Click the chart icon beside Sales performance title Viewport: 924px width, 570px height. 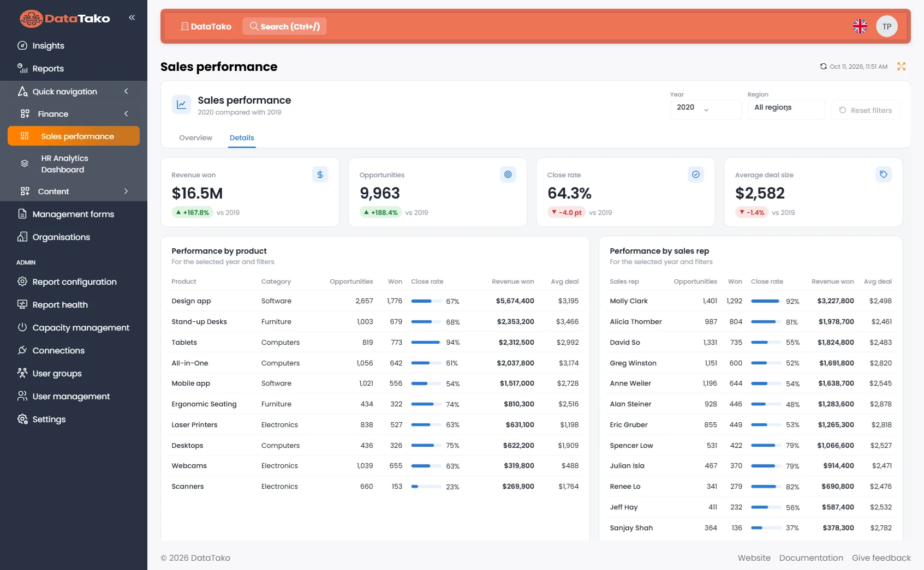tap(181, 104)
